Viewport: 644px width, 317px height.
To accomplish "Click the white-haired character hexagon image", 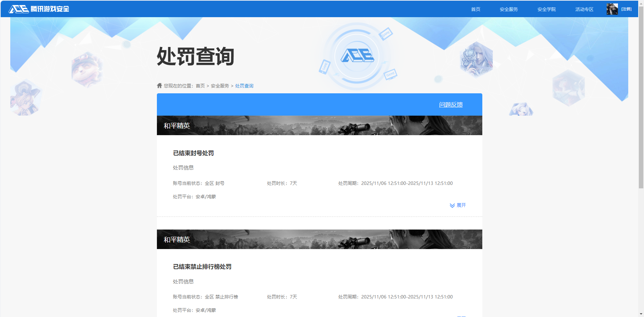I will [476, 59].
